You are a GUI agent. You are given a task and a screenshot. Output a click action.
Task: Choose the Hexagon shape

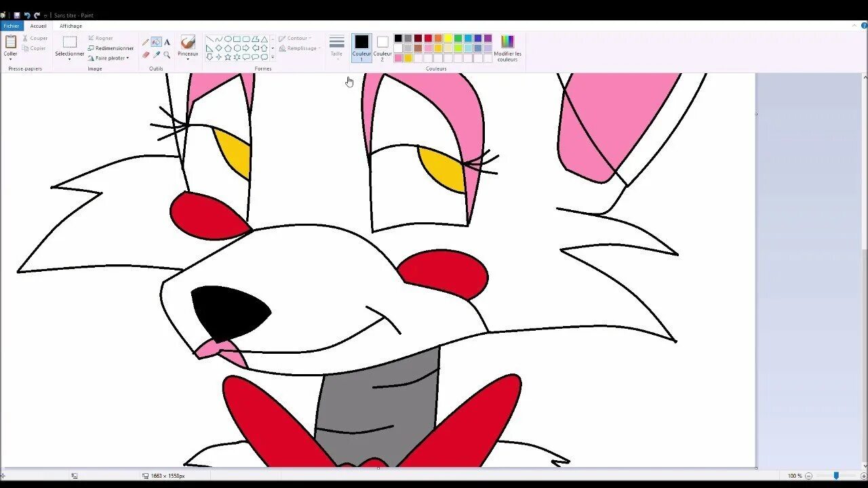tap(237, 48)
